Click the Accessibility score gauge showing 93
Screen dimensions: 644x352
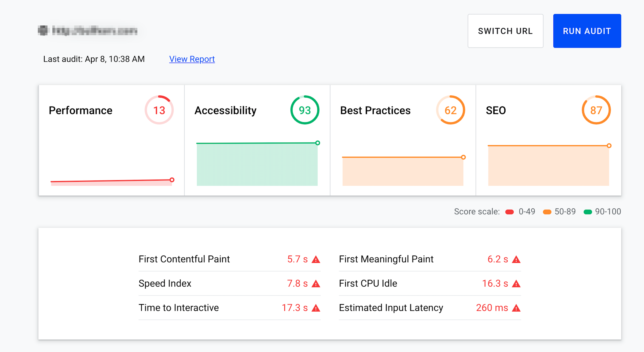click(305, 110)
